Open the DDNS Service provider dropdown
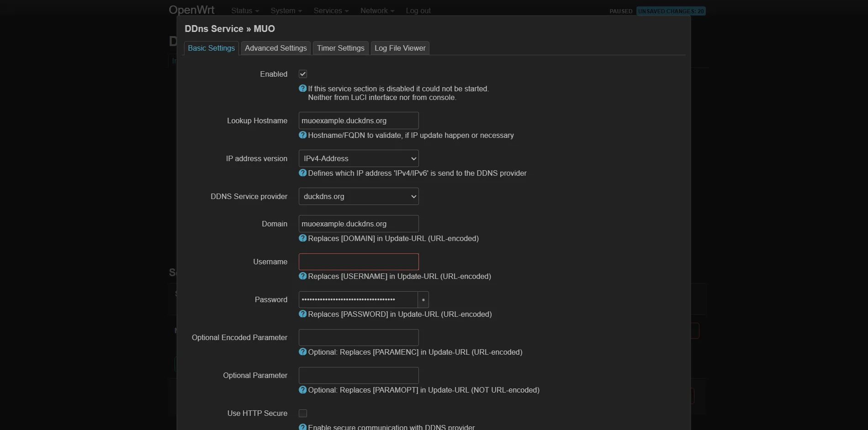868x430 pixels. (358, 196)
